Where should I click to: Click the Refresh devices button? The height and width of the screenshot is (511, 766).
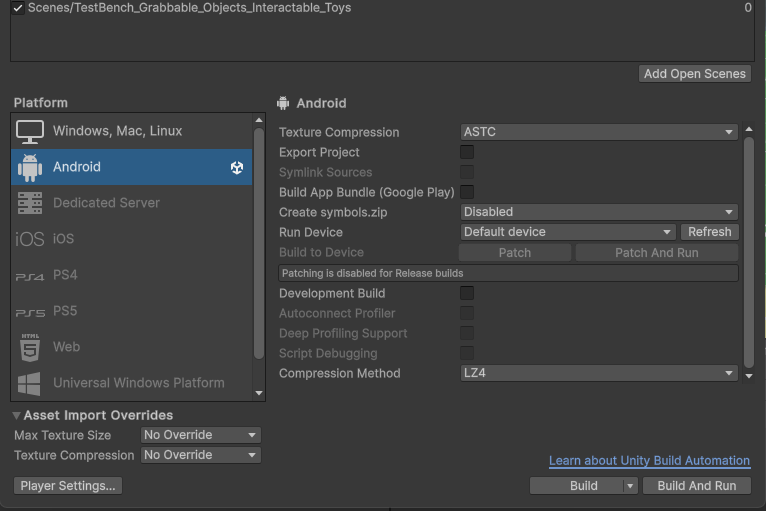point(709,232)
